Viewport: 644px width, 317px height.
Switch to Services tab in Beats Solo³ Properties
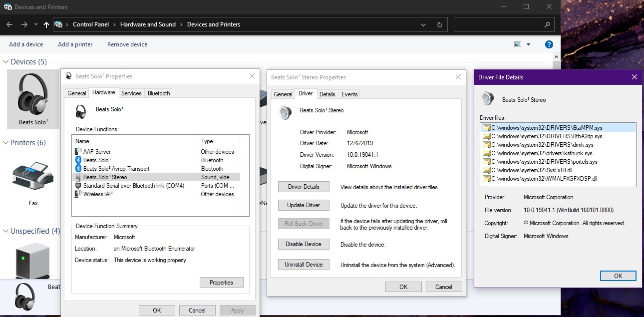coord(131,93)
